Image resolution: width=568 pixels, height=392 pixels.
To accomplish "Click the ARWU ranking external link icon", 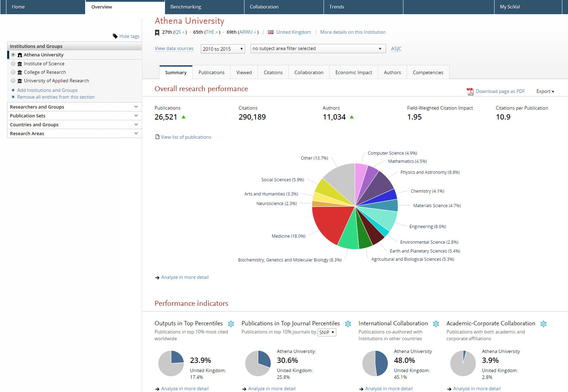I will (x=255, y=33).
